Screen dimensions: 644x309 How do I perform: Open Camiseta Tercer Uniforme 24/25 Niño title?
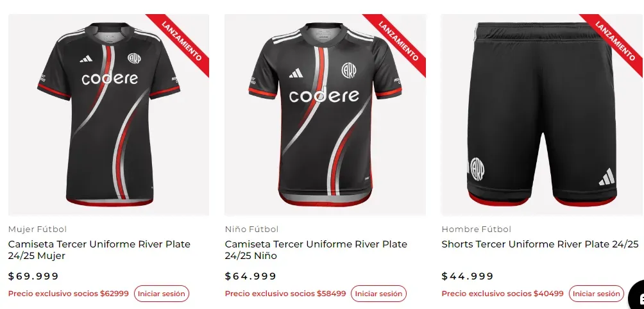point(316,250)
